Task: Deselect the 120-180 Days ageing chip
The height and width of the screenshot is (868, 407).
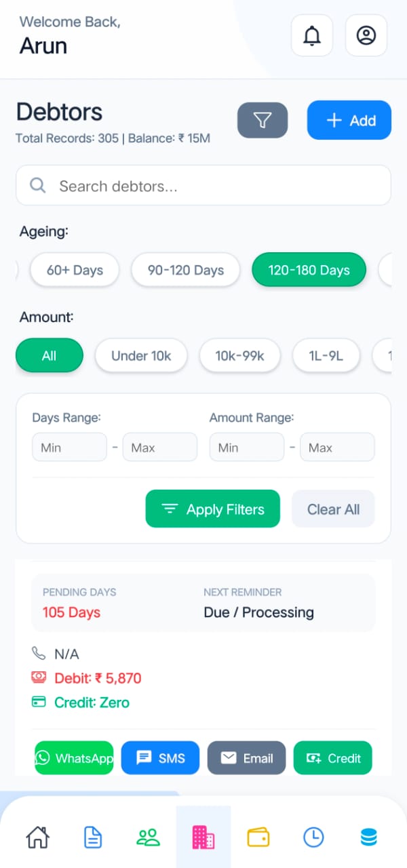Action: (309, 270)
